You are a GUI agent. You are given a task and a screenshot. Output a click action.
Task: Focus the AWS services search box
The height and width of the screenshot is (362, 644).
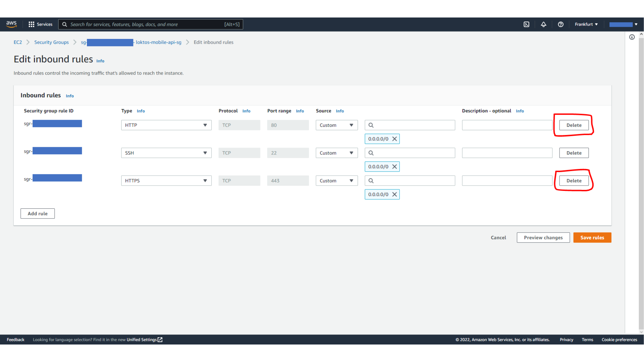[x=151, y=24]
